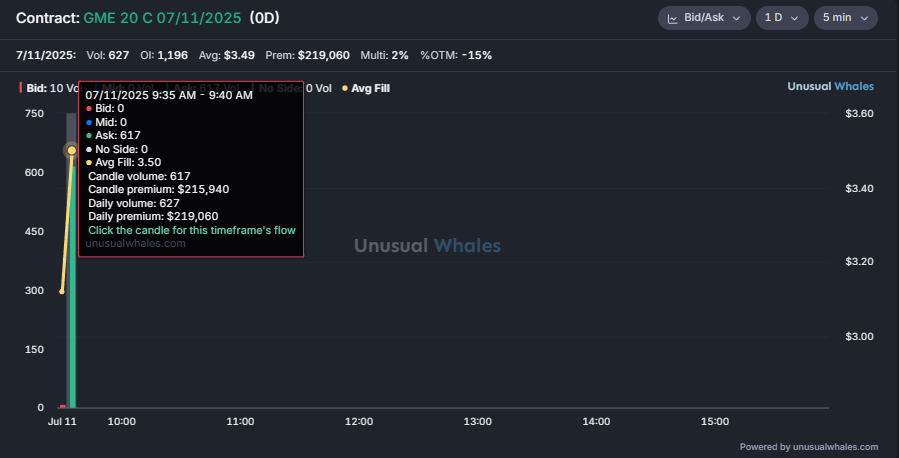899x458 pixels.
Task: Click the OI: 1,196 stat
Action: pyautogui.click(x=164, y=56)
